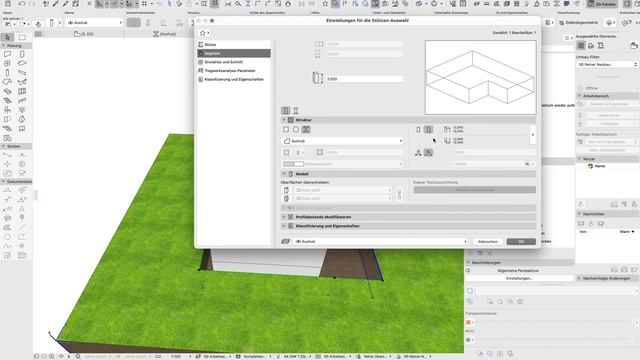Viewport: 640px width, 360px height.
Task: Select the whole-column editing mode icon above Struktur
Action: pos(286,111)
